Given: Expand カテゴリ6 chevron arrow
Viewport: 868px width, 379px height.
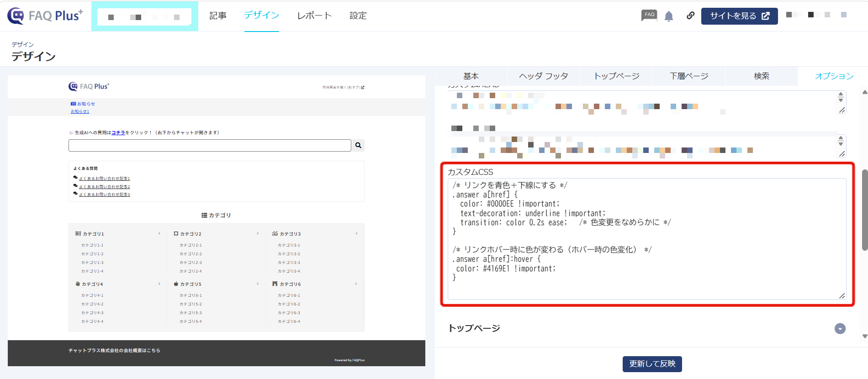Looking at the screenshot, I should pyautogui.click(x=356, y=284).
